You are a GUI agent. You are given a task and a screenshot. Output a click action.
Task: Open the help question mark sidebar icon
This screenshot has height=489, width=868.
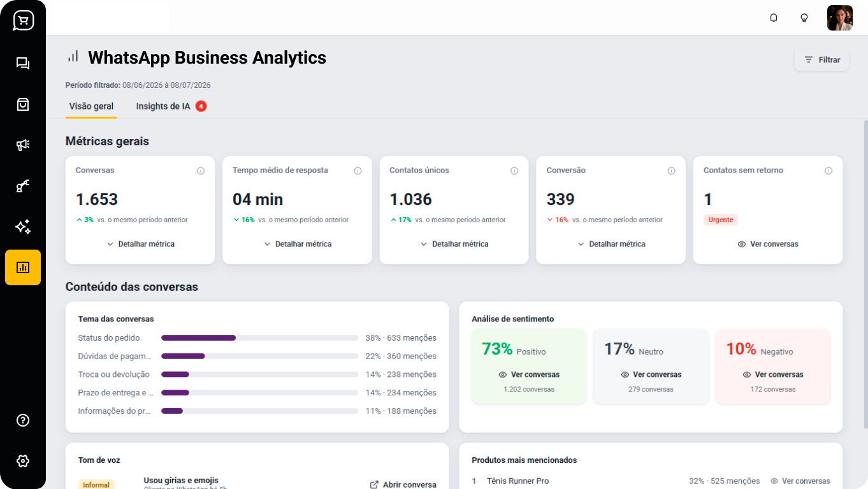[23, 420]
